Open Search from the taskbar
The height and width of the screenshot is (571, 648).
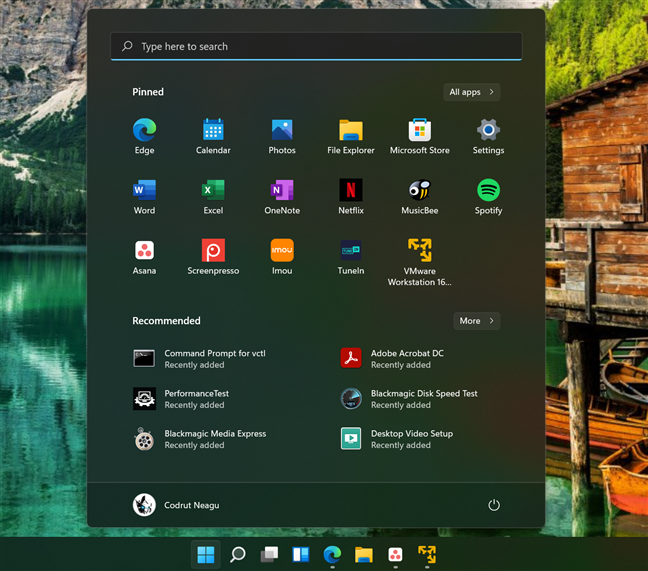(238, 554)
